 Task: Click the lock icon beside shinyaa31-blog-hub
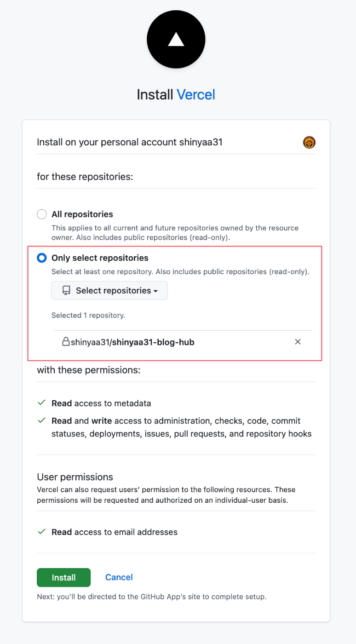tap(66, 342)
